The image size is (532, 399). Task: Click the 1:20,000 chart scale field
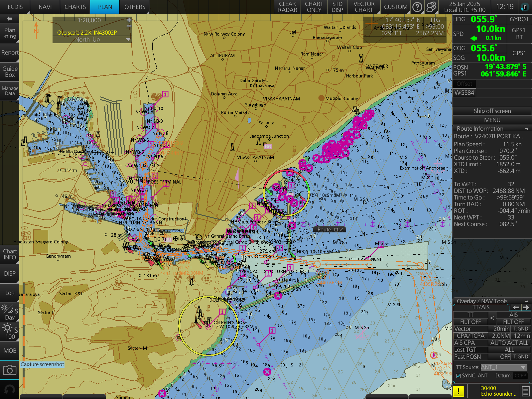click(89, 20)
